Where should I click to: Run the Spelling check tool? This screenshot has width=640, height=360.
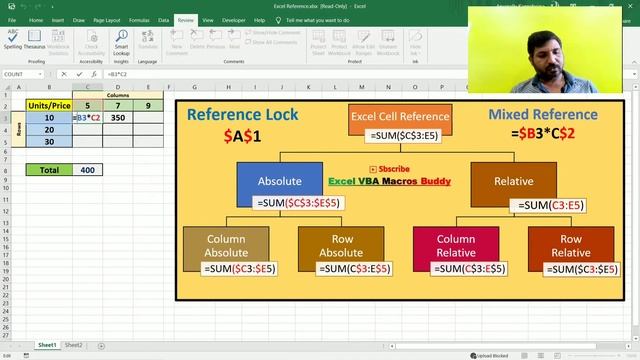[13, 40]
